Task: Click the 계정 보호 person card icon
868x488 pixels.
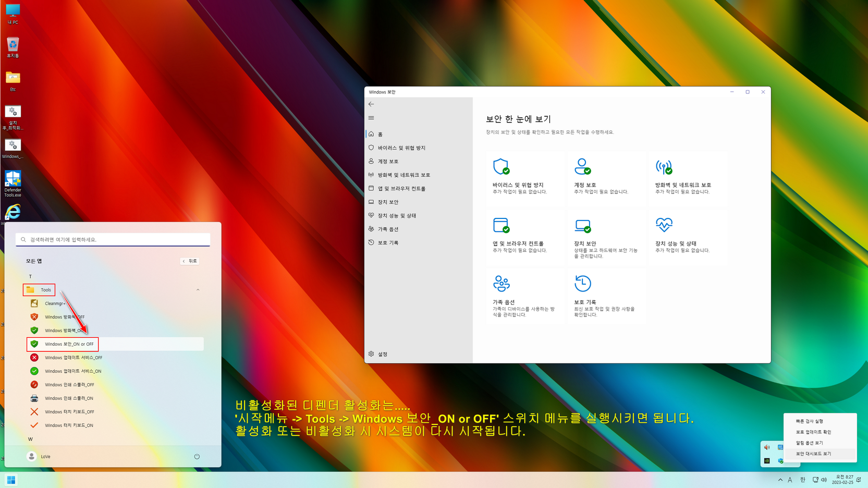Action: [582, 166]
